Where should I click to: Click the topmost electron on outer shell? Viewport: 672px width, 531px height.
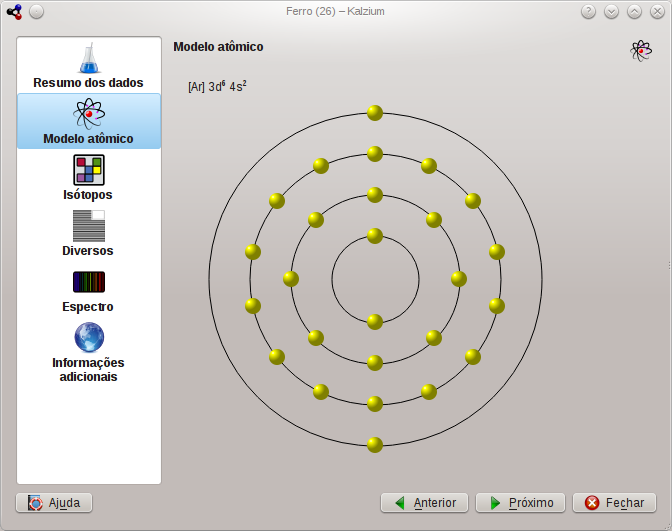click(x=375, y=113)
